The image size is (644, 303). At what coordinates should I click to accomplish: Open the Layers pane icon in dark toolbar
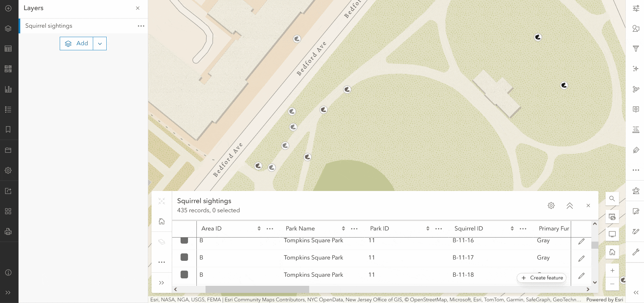pos(8,29)
